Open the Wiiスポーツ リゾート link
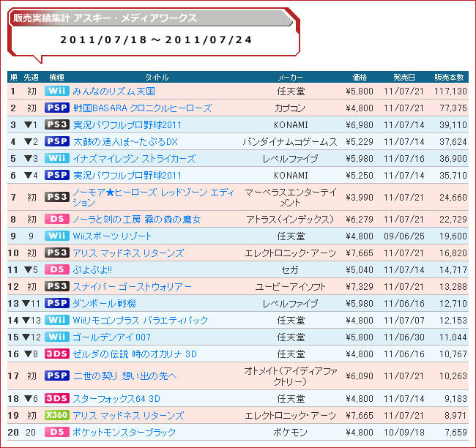This screenshot has width=476, height=448. click(x=112, y=236)
